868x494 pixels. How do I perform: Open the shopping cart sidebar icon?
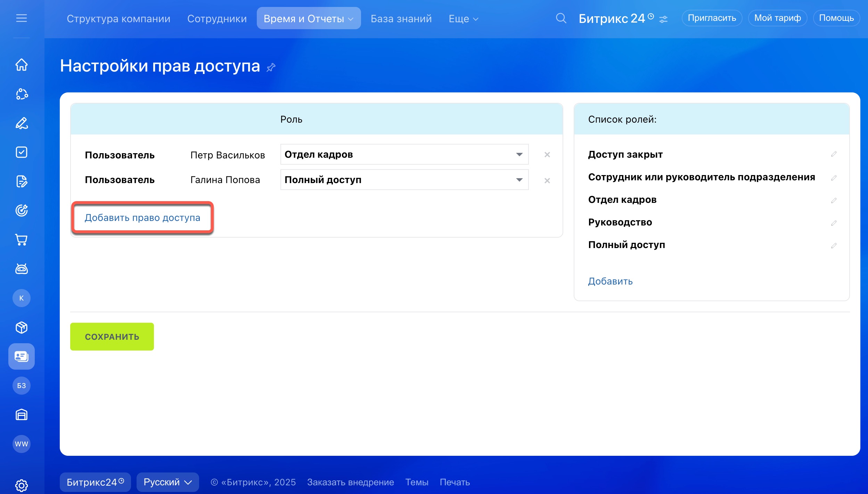click(22, 240)
